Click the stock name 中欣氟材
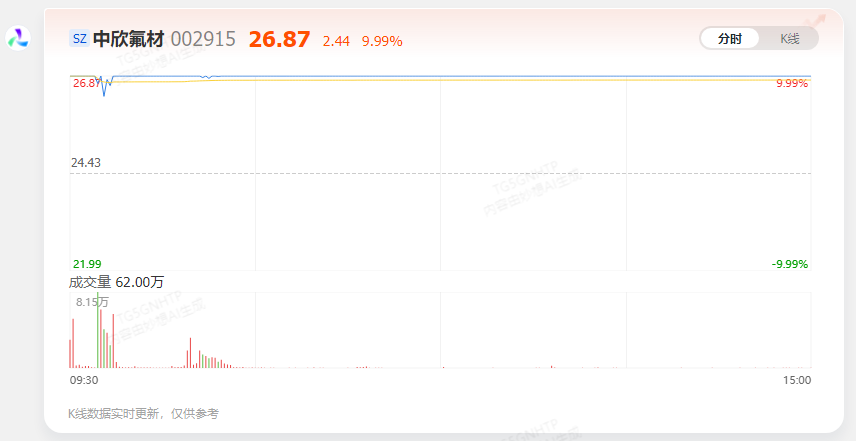The image size is (856, 441). pyautogui.click(x=129, y=39)
